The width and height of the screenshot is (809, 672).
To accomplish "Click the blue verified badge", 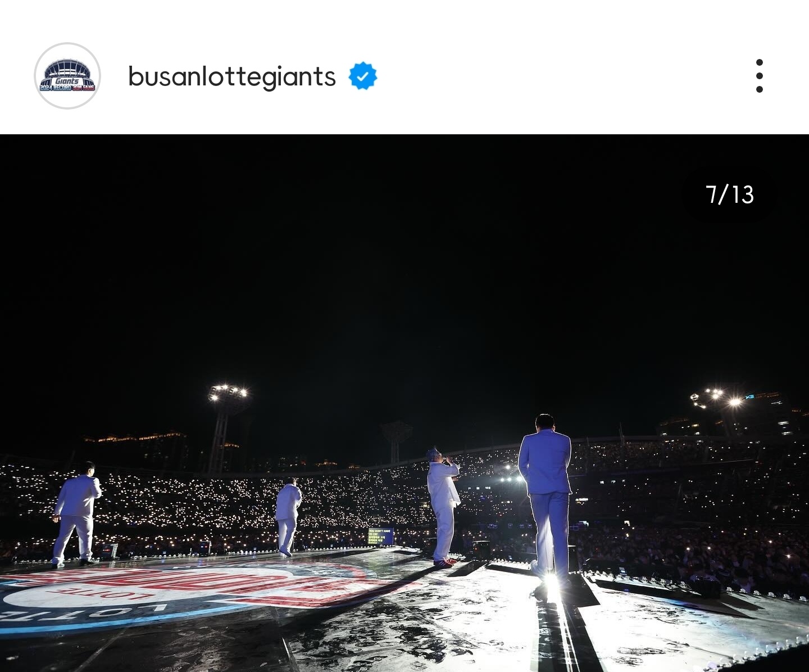I will point(363,76).
